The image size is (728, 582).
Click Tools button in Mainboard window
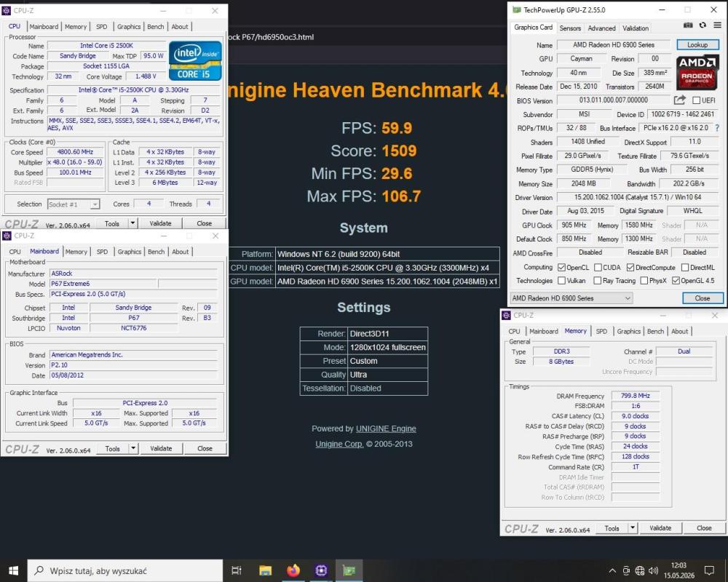coord(112,448)
